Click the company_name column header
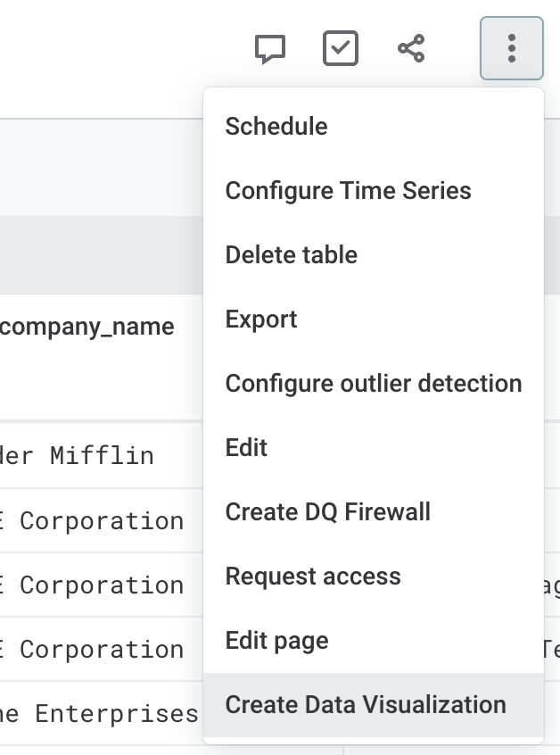Viewport: 560px width, 755px height. pyautogui.click(x=87, y=327)
